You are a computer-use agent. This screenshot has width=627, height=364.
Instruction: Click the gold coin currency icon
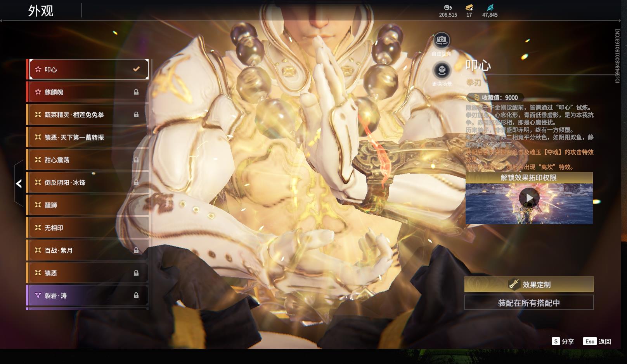click(x=448, y=7)
